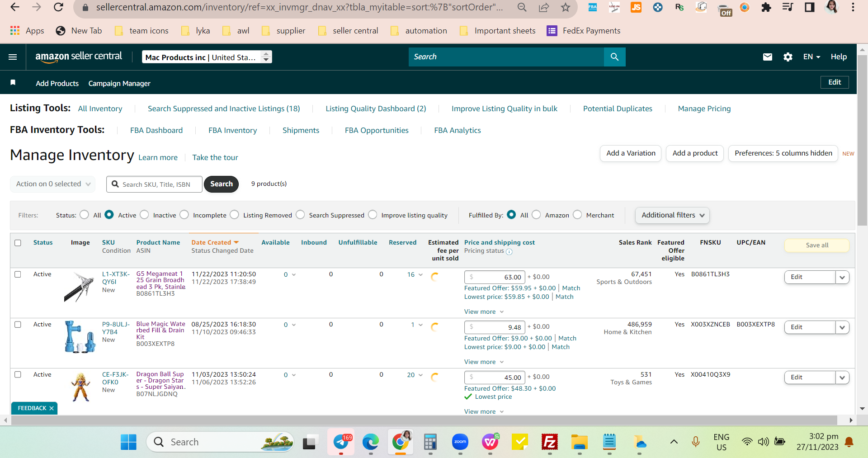
Task: Open Campaign Manager in the navy bar
Action: [x=119, y=83]
